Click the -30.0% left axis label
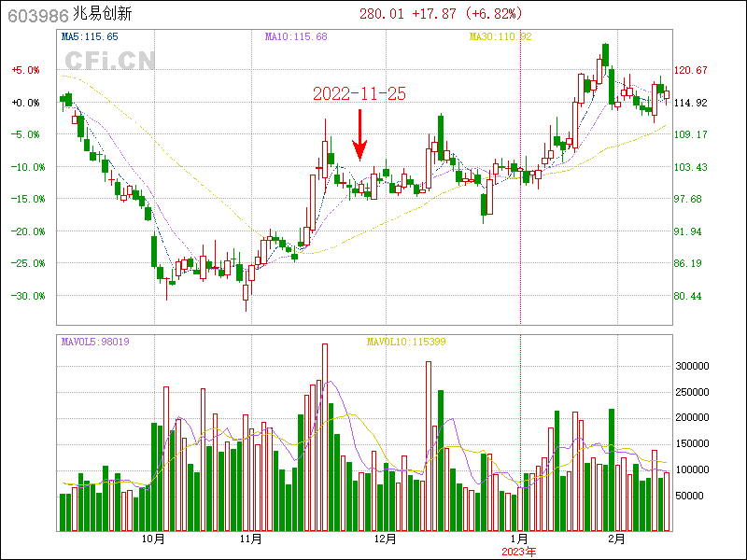This screenshot has height=560, width=747. coord(28,296)
